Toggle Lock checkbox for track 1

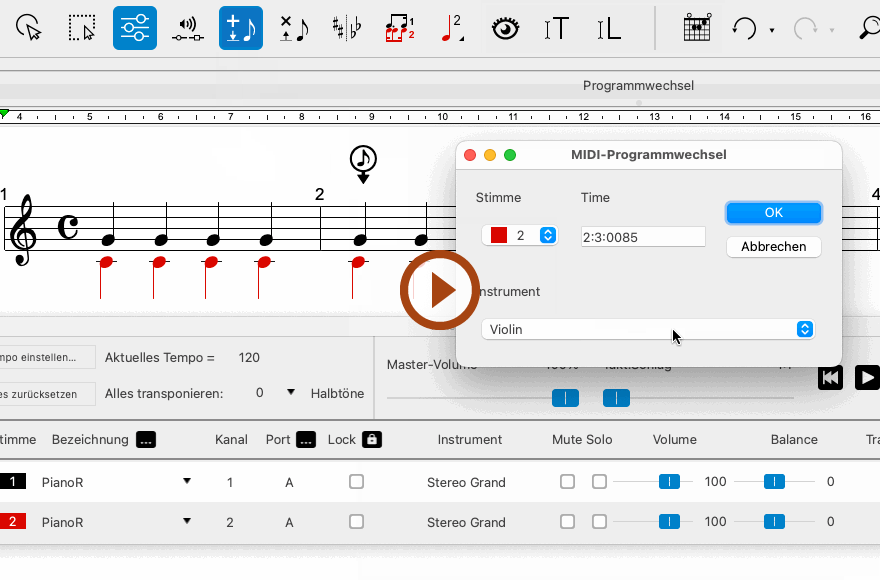[x=356, y=482]
